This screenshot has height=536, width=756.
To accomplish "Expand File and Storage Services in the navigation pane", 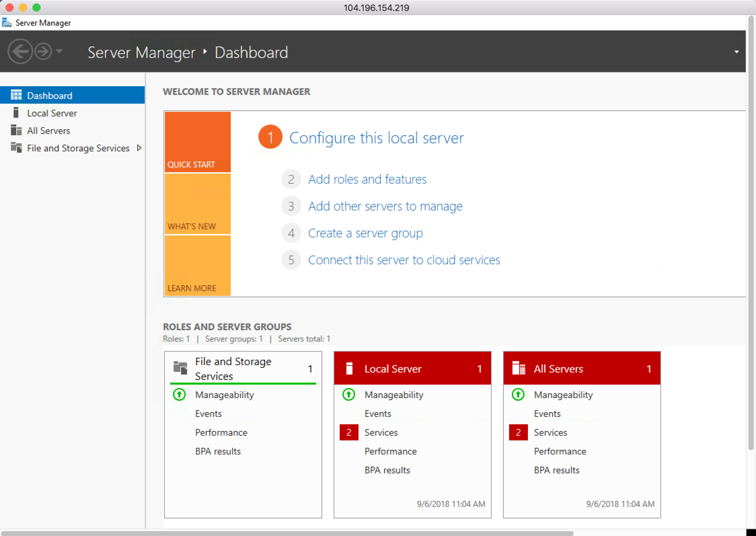I will pos(140,148).
